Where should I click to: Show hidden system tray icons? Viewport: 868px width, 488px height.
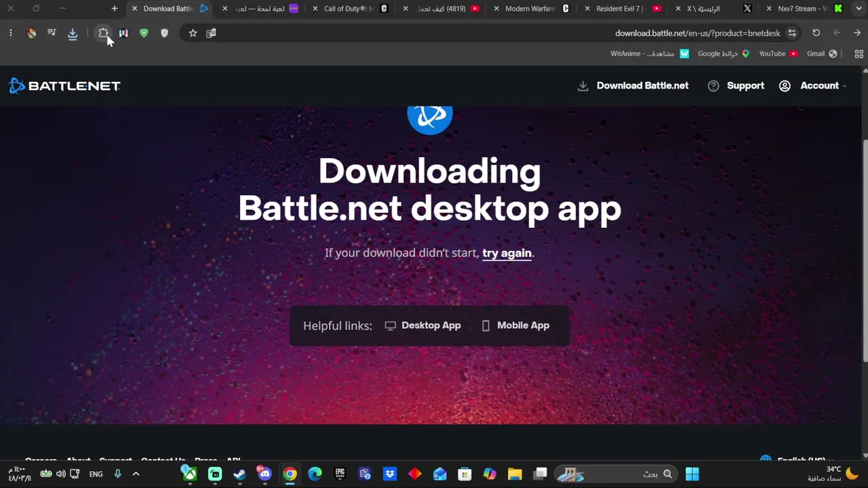(x=136, y=474)
